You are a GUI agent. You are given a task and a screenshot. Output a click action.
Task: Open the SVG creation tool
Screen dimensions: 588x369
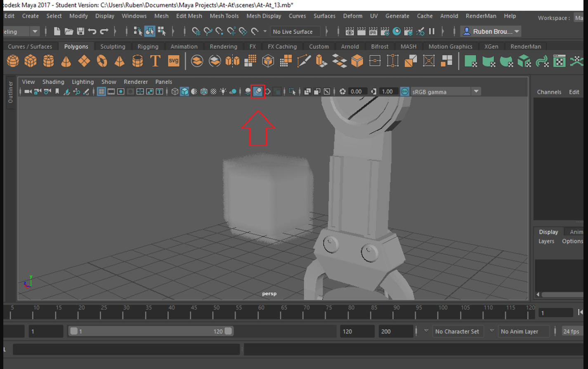173,61
